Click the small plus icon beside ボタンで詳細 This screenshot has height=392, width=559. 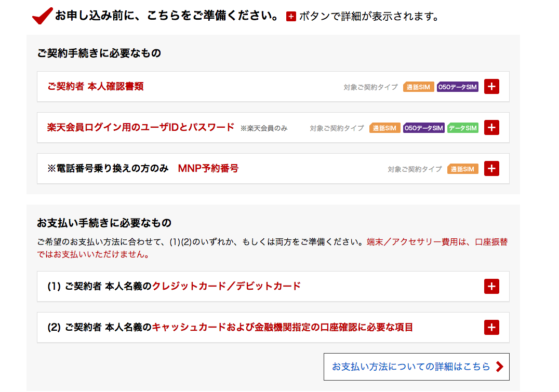(x=291, y=17)
